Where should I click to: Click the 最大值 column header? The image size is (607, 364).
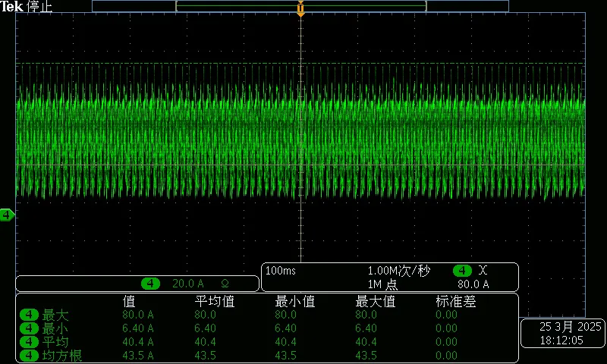click(375, 301)
